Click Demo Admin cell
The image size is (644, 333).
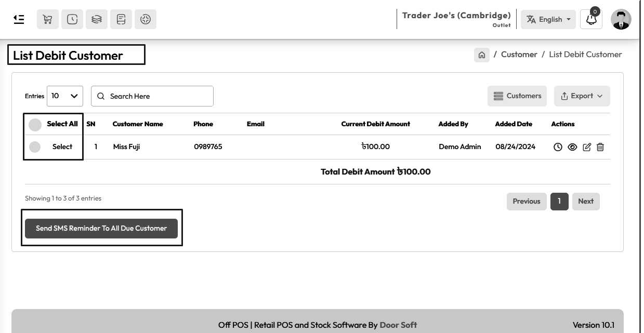(x=460, y=147)
